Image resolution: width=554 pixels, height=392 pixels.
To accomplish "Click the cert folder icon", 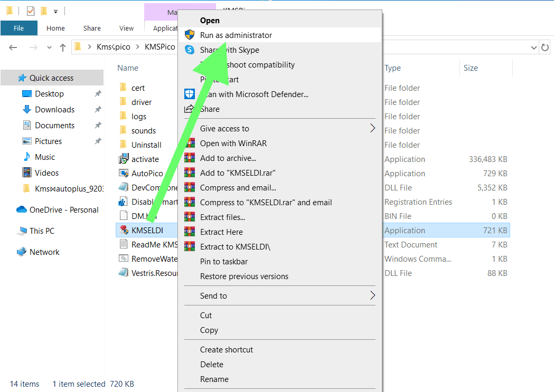I will [x=123, y=87].
